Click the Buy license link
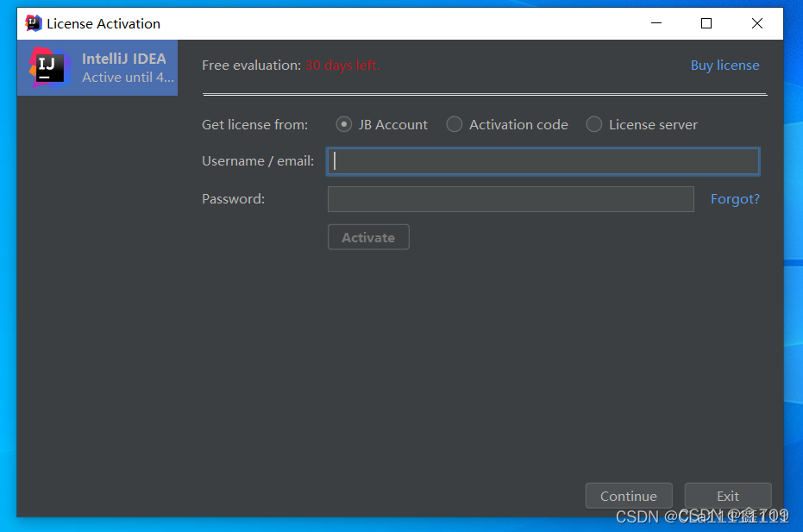This screenshot has height=532, width=803. point(725,66)
